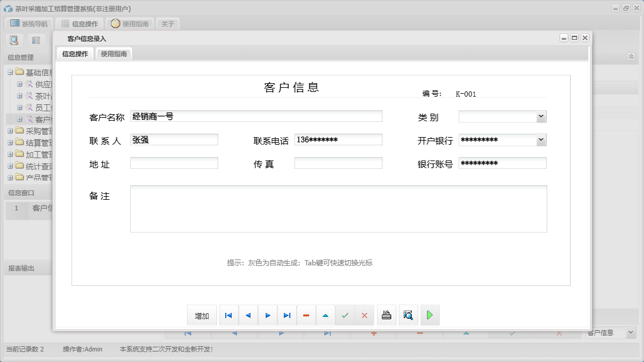Jump to last record navigation icon

287,315
